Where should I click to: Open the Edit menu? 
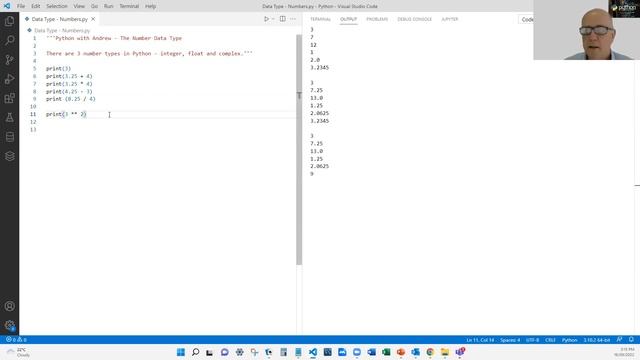tap(36, 6)
